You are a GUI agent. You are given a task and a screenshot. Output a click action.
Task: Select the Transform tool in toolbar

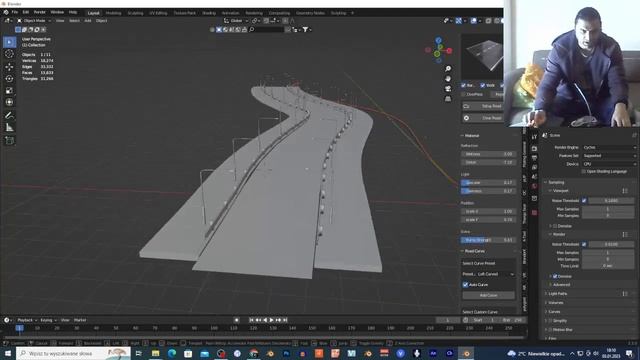[9, 102]
